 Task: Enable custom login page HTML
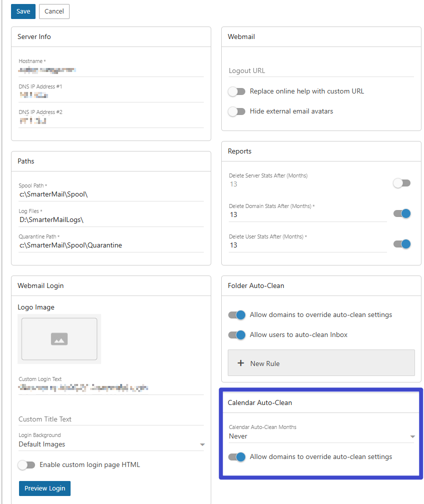[26, 465]
